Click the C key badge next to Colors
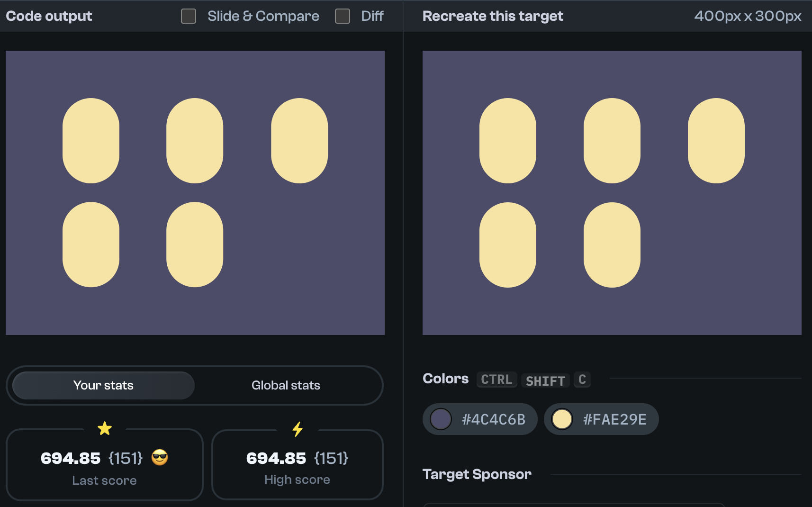The image size is (812, 507). [582, 380]
